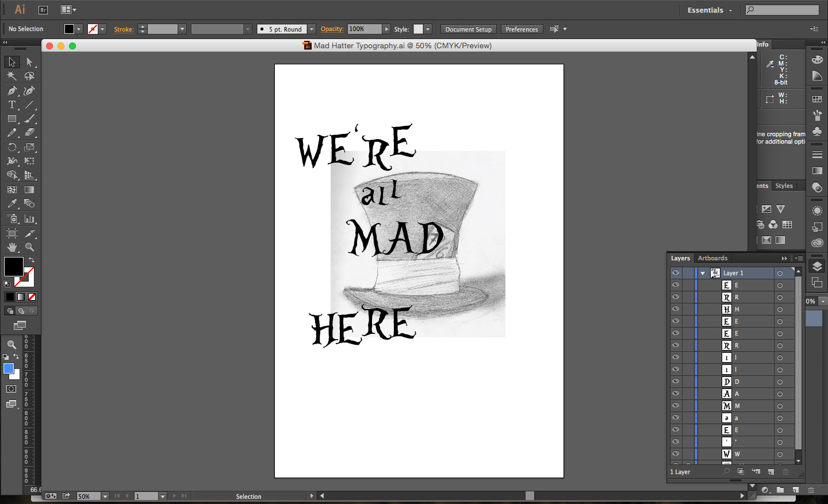Select the Info panel tab
The height and width of the screenshot is (504, 828).
[763, 44]
